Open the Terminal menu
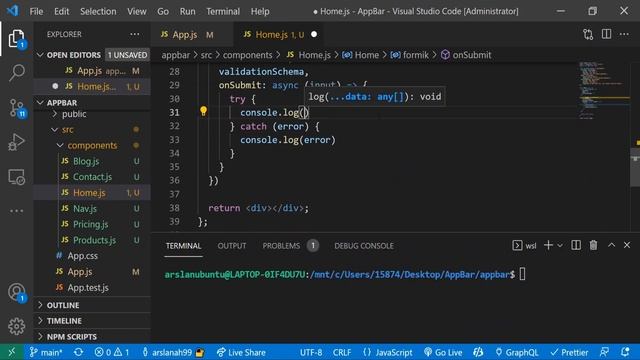 point(223,11)
